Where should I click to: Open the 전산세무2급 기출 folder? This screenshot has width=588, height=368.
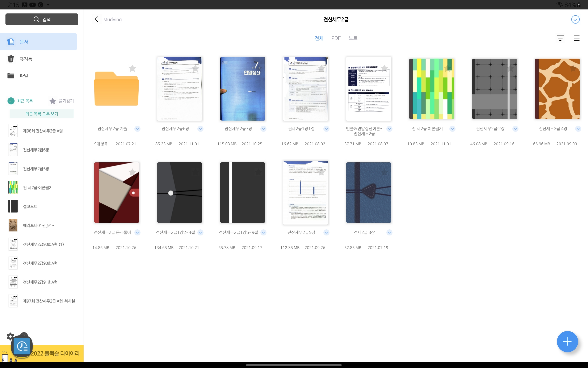(x=117, y=89)
